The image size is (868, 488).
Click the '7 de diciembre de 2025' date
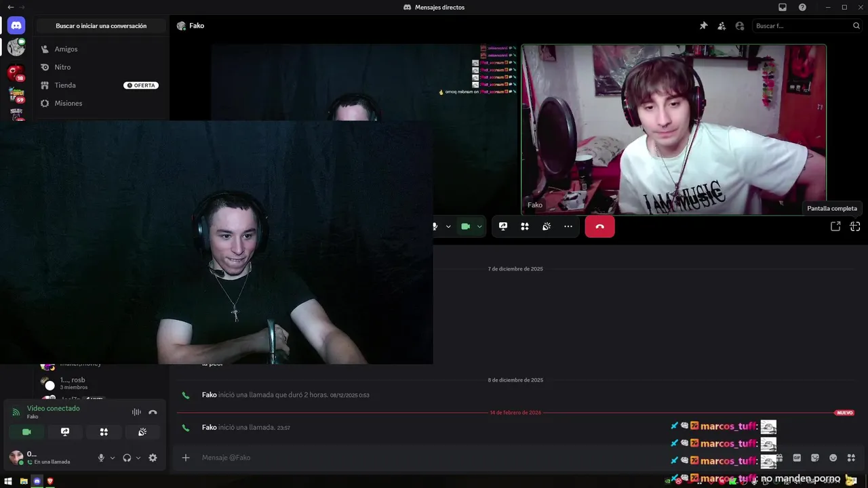click(x=515, y=269)
